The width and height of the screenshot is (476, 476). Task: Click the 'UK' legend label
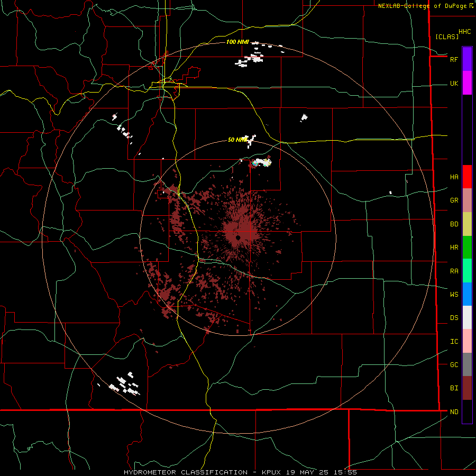click(x=454, y=84)
